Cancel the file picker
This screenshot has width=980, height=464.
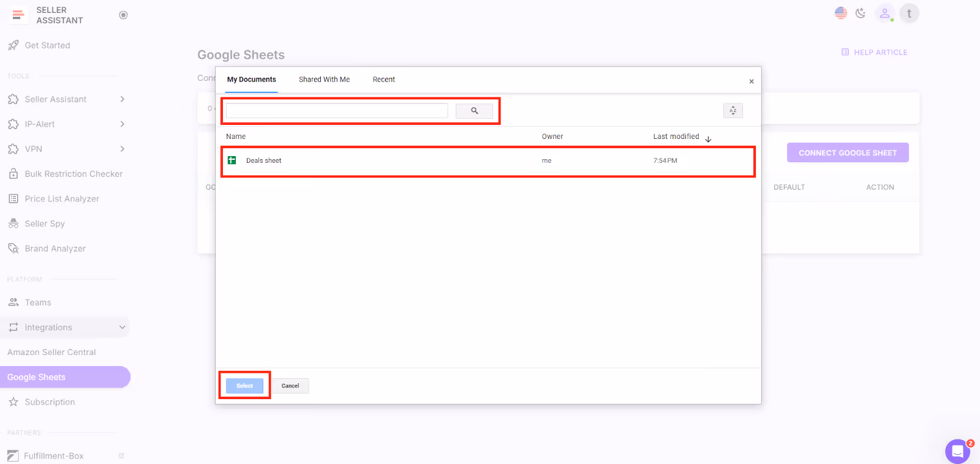290,386
